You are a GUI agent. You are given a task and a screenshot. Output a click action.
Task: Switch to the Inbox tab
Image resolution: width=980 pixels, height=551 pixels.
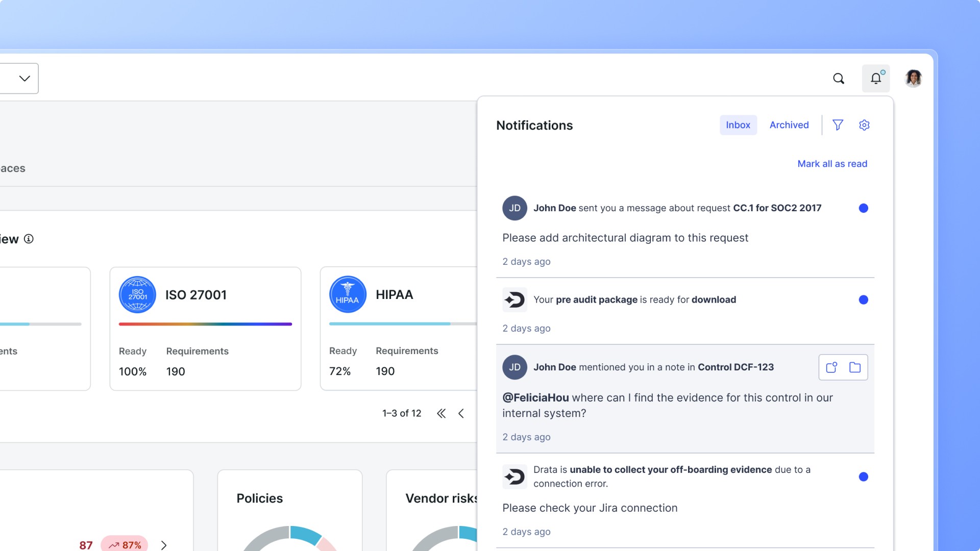(x=738, y=125)
